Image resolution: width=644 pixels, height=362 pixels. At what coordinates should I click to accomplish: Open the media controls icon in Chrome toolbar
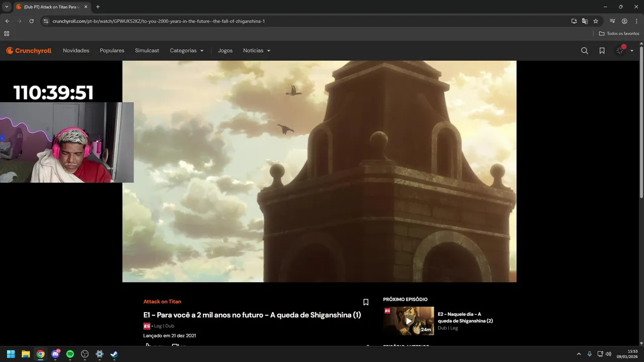click(612, 21)
